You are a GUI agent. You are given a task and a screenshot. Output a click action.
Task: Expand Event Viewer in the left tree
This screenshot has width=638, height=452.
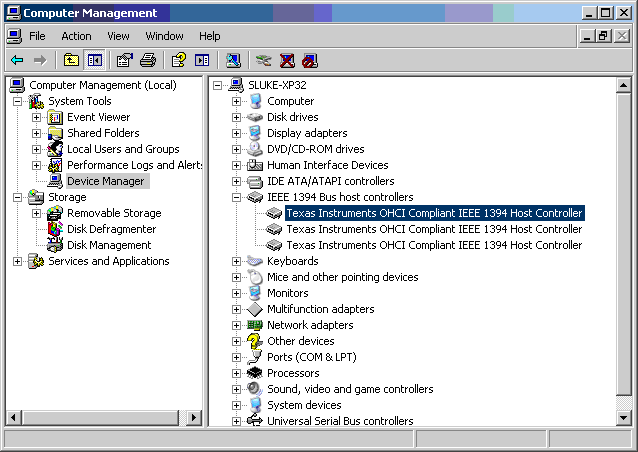coord(37,117)
